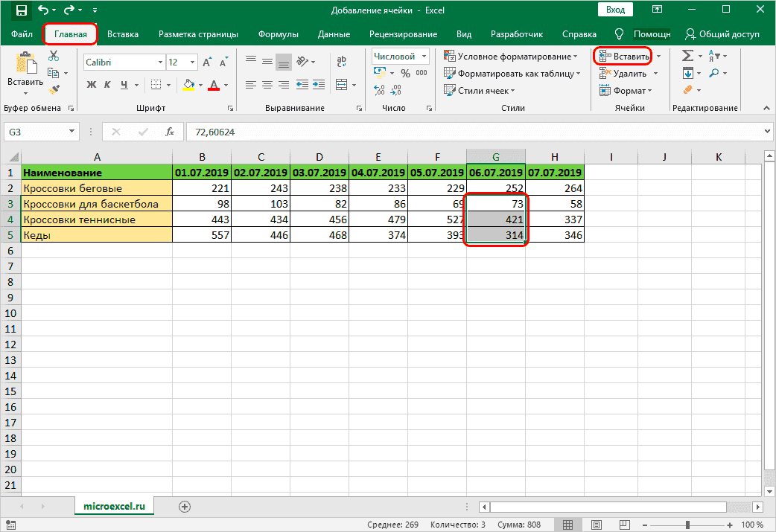Add a new sheet with plus icon
The image size is (776, 532).
coord(185,506)
